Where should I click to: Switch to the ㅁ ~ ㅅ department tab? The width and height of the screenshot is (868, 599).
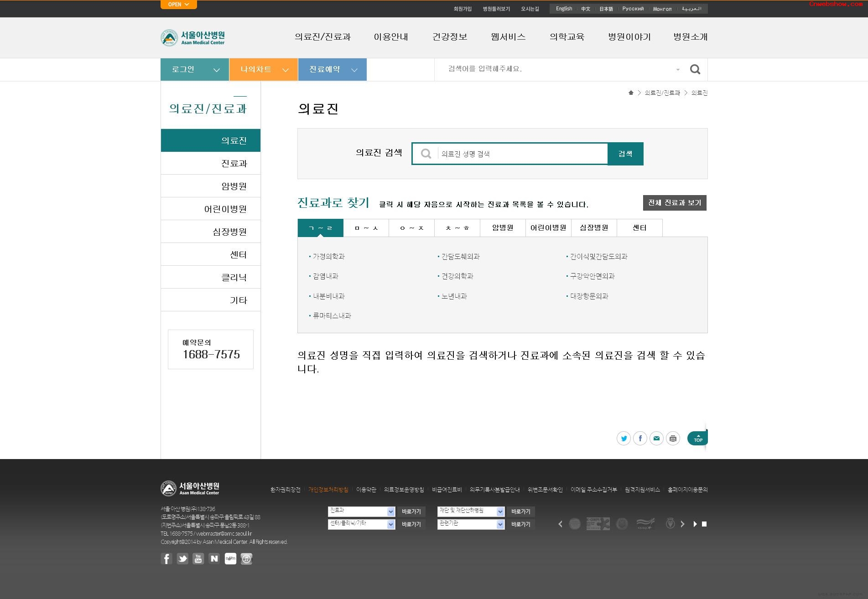click(x=366, y=228)
